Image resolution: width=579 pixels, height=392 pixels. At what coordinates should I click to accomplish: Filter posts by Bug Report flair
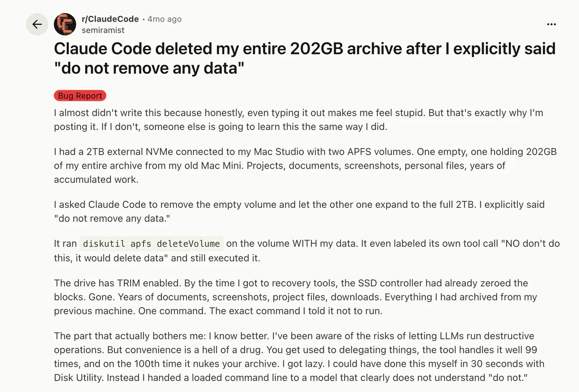pos(80,96)
